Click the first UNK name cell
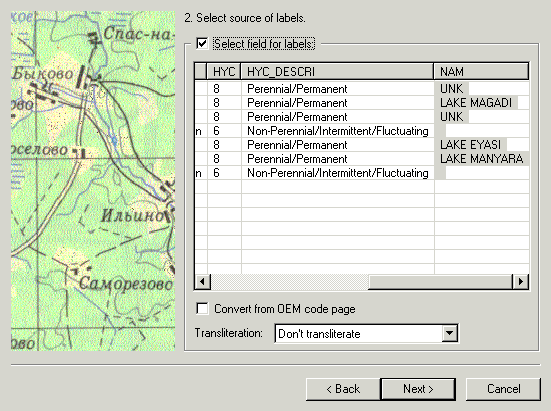Screen dimensions: 551x411 click(481, 89)
